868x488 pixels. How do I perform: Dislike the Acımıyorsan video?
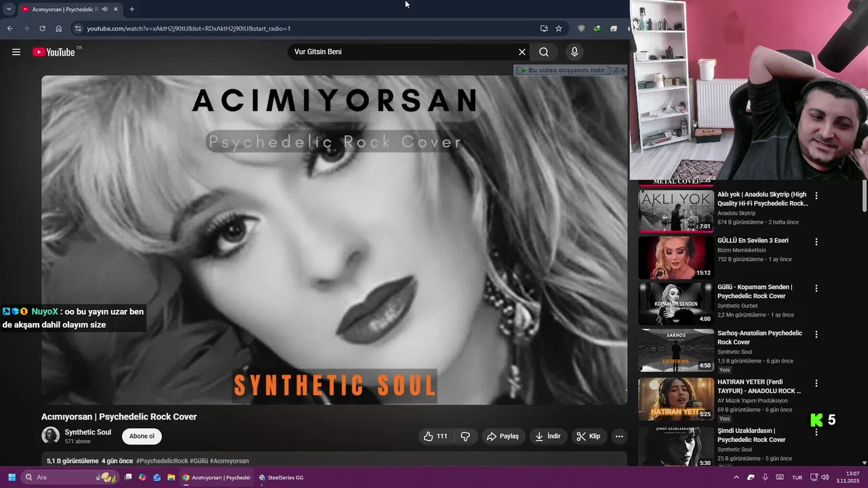click(465, 436)
